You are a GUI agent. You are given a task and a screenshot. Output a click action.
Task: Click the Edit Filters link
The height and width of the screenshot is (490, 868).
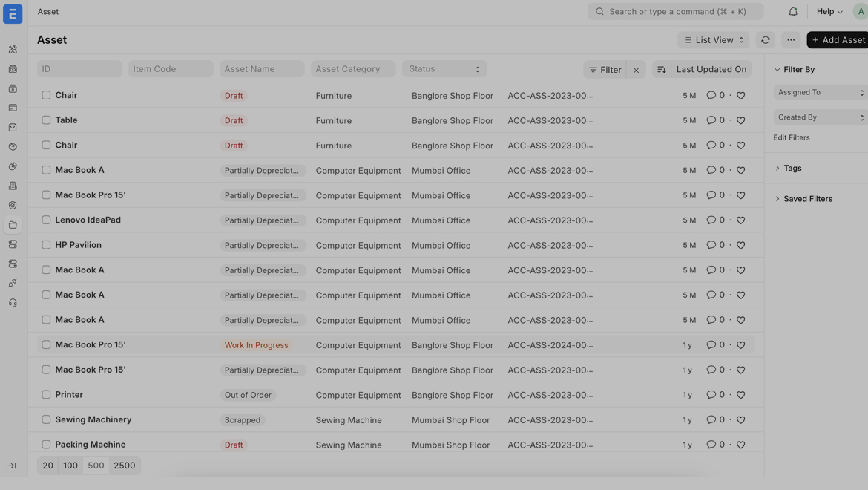(791, 137)
